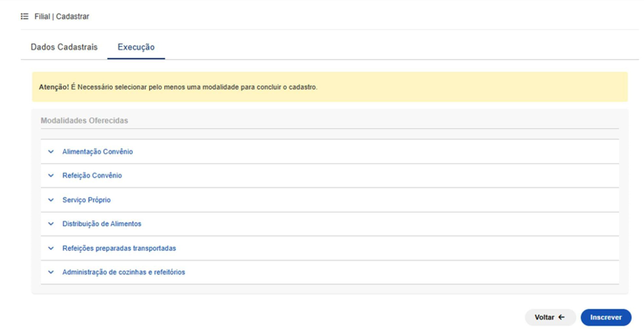Expand the Refeição Convênio chevron
The height and width of the screenshot is (329, 644).
pyautogui.click(x=51, y=176)
